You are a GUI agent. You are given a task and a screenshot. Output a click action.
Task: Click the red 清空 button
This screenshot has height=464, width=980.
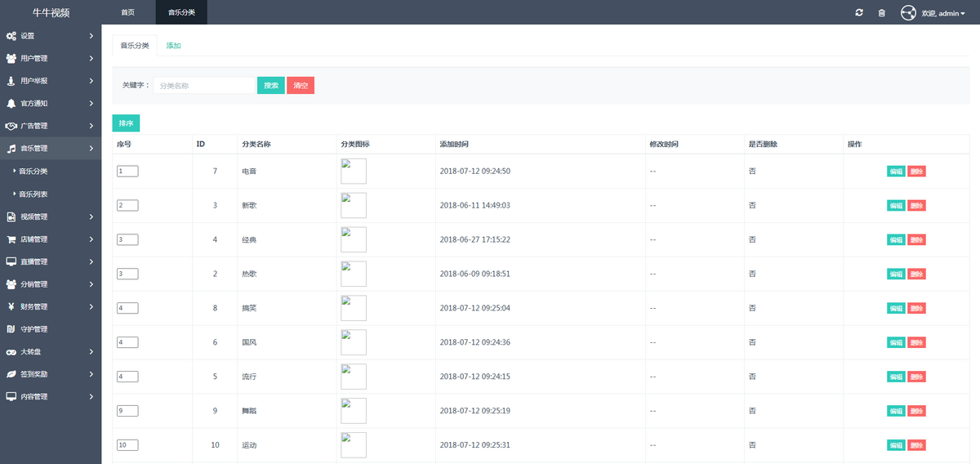(x=301, y=85)
